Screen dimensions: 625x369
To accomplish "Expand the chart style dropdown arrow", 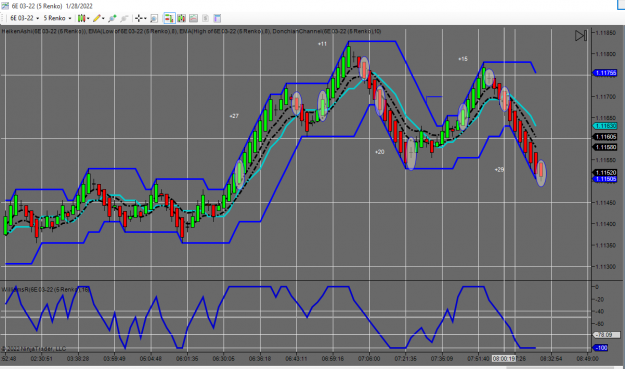I will tap(88, 18).
